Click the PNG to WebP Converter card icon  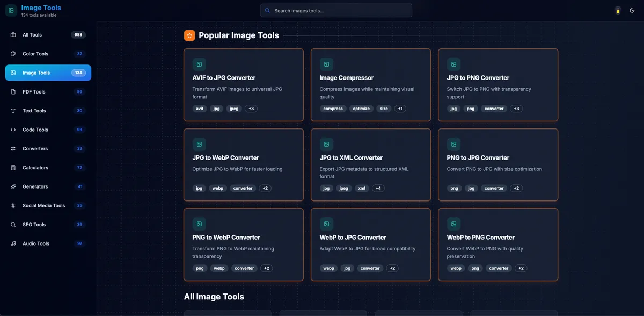[x=199, y=224]
